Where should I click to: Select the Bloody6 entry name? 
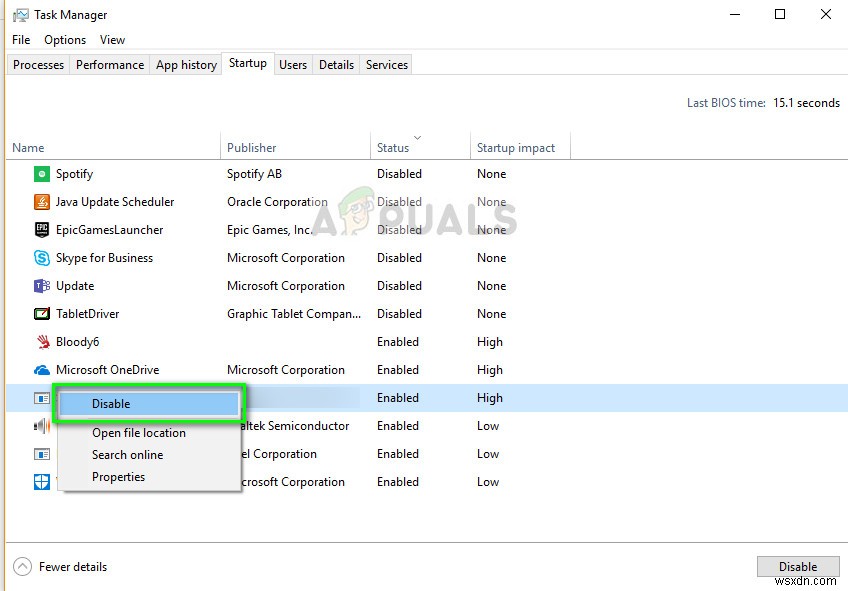pos(77,342)
